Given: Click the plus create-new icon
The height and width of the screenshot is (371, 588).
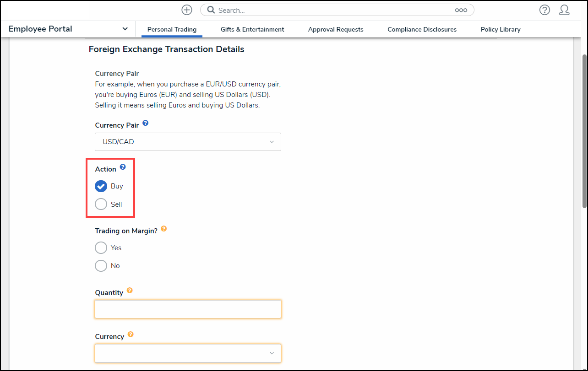Looking at the screenshot, I should point(187,10).
